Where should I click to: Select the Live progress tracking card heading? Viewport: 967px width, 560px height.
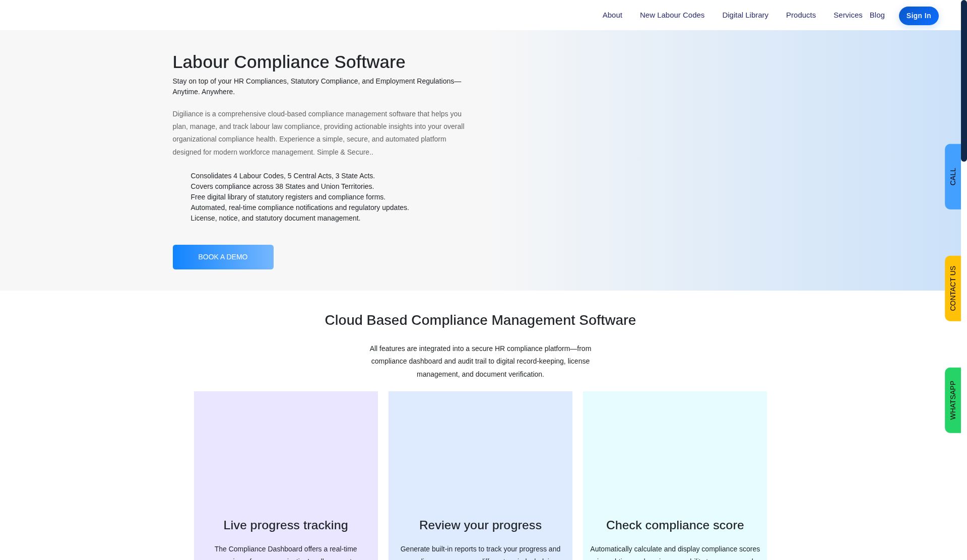click(x=285, y=525)
